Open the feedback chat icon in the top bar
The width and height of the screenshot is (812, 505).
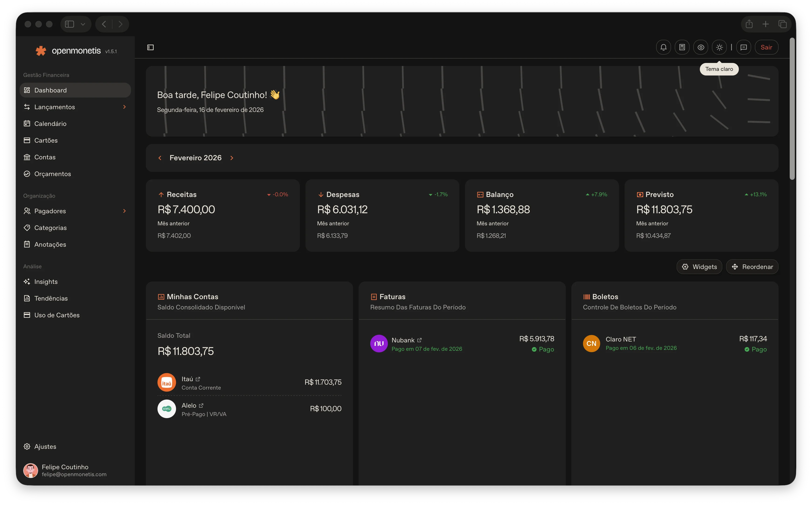coord(744,47)
